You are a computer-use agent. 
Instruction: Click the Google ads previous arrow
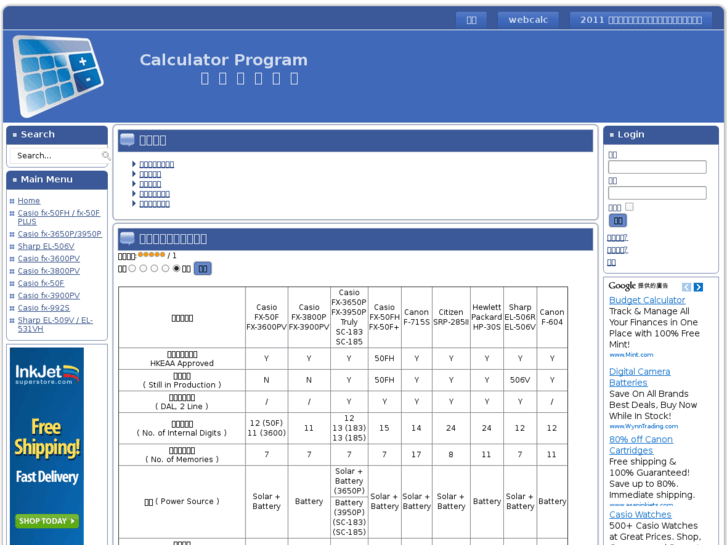point(686,287)
